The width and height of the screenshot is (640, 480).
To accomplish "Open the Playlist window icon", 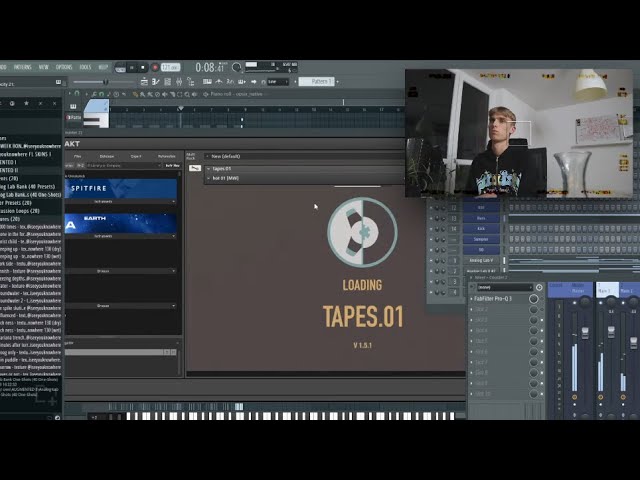I will point(144,82).
